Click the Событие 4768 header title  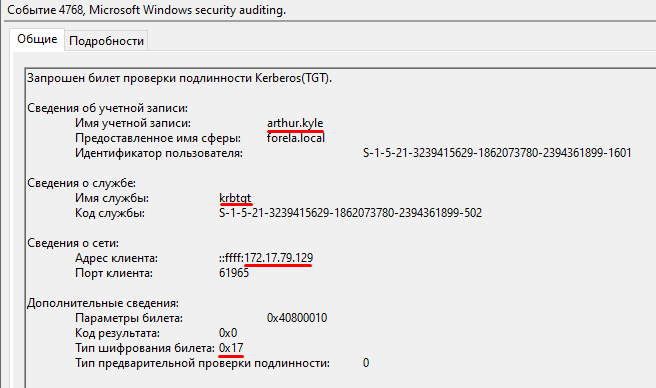pyautogui.click(x=146, y=10)
